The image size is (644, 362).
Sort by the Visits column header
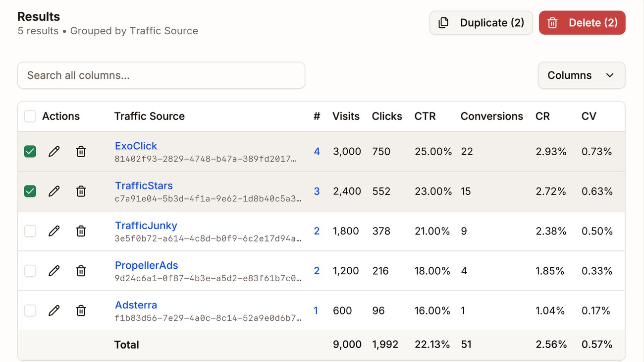[x=346, y=117]
